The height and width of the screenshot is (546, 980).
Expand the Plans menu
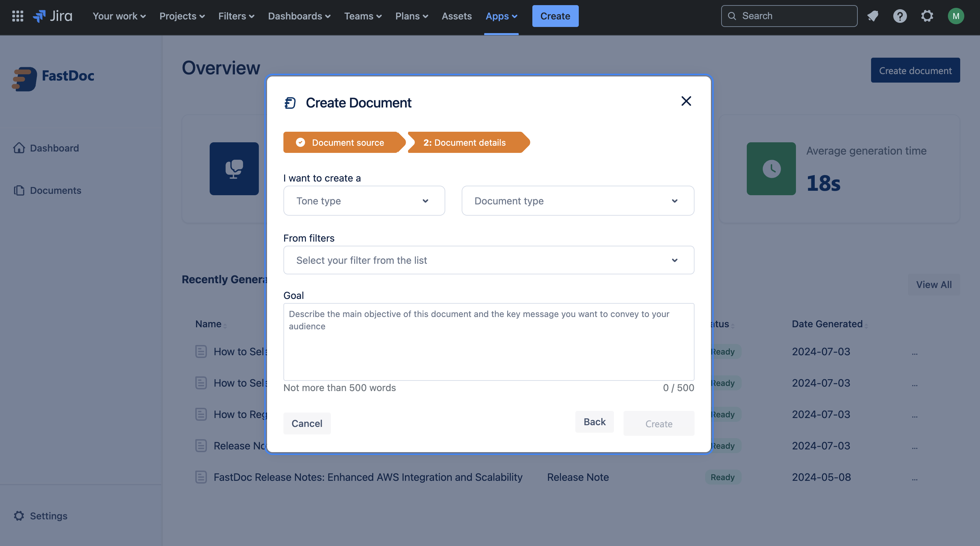click(x=411, y=16)
